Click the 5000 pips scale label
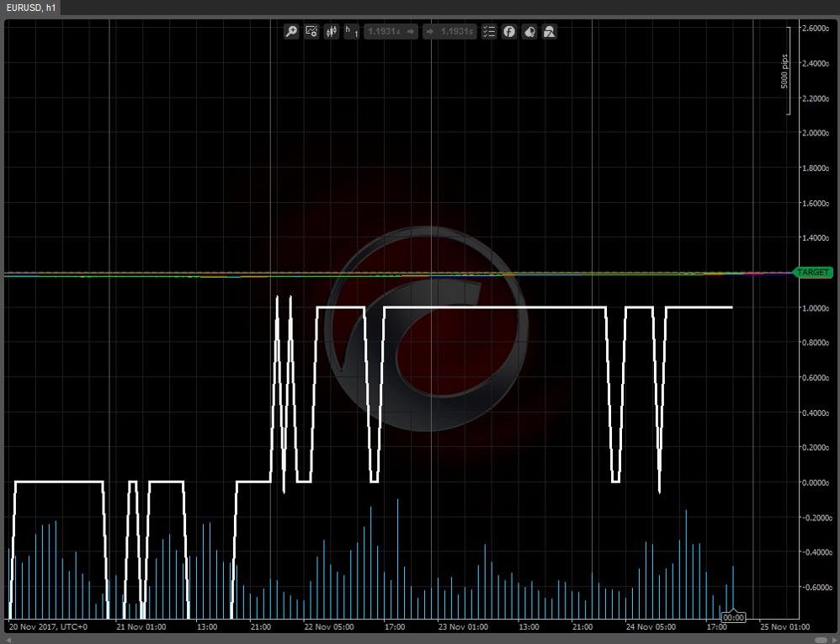840x644 pixels. pyautogui.click(x=784, y=72)
